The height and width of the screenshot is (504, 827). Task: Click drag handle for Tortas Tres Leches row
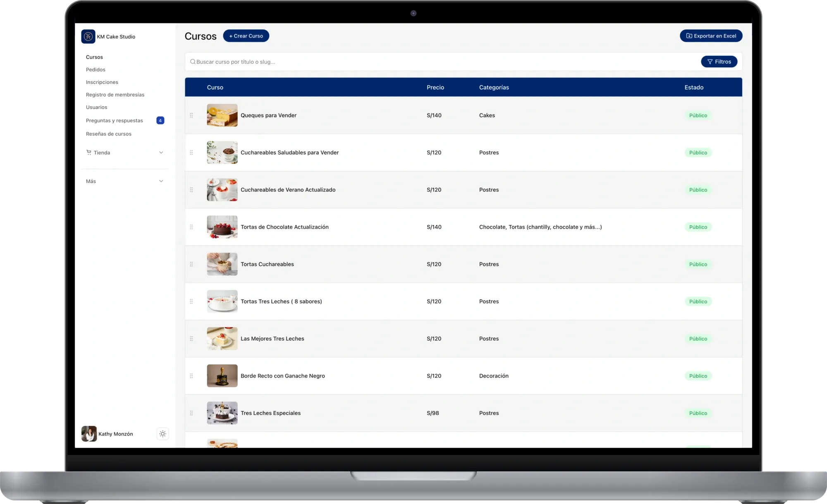pyautogui.click(x=191, y=301)
